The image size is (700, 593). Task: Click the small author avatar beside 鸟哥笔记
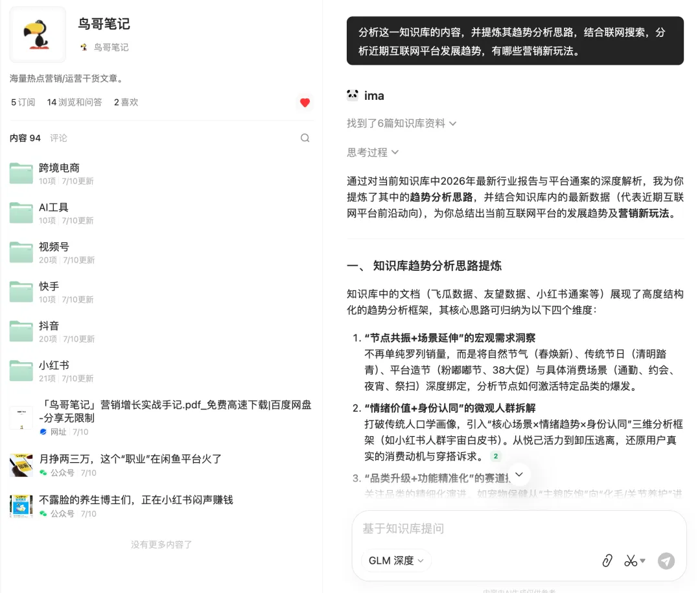tap(84, 47)
